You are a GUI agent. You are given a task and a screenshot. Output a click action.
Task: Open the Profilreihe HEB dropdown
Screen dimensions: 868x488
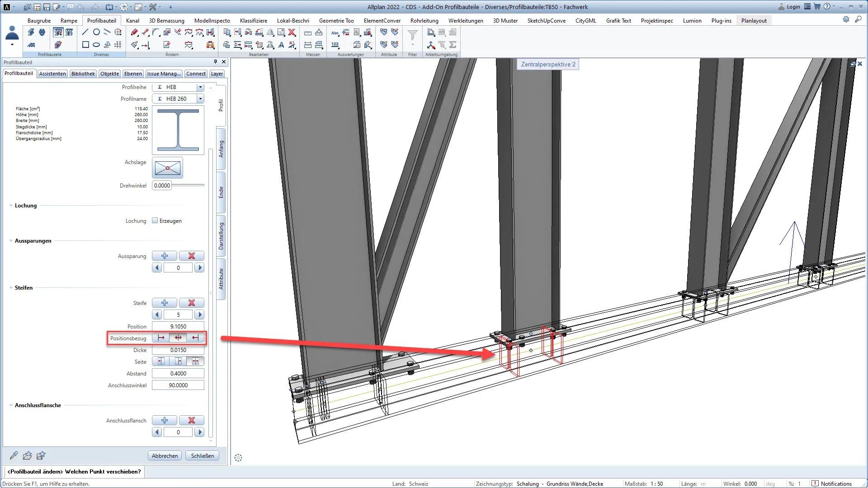(x=200, y=87)
